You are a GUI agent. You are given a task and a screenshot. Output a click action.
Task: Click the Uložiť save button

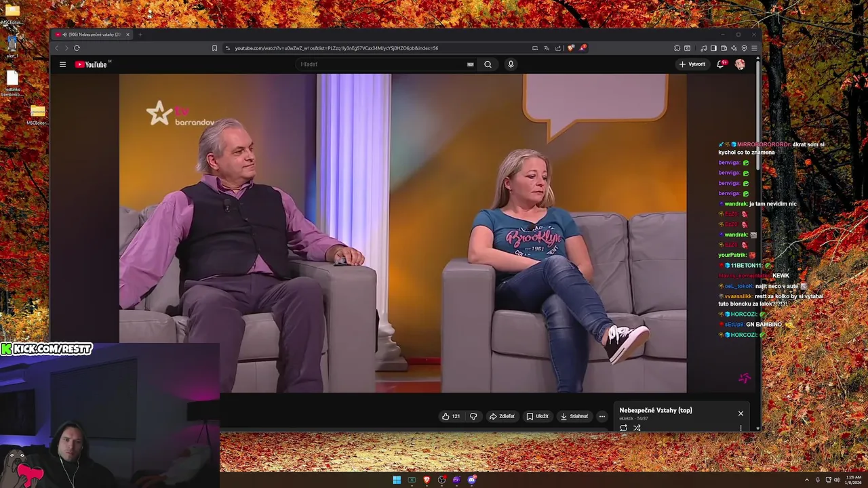click(x=537, y=416)
